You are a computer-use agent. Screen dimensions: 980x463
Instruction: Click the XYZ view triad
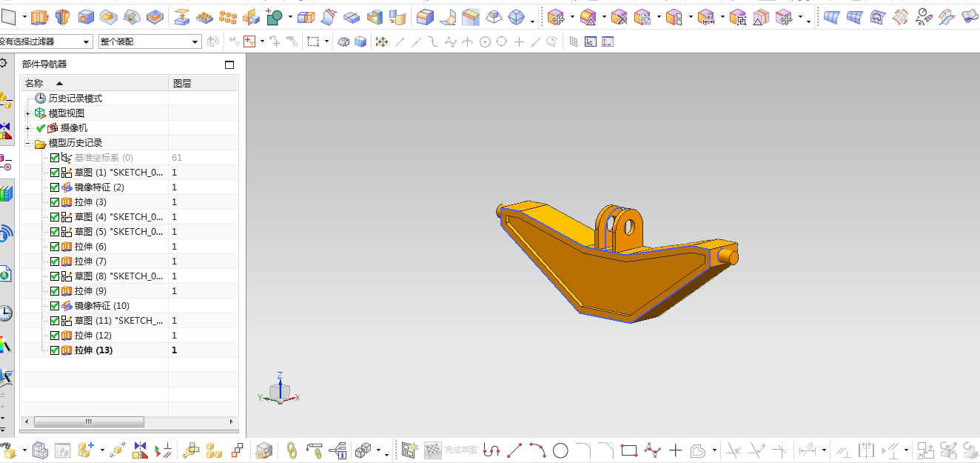tap(278, 390)
